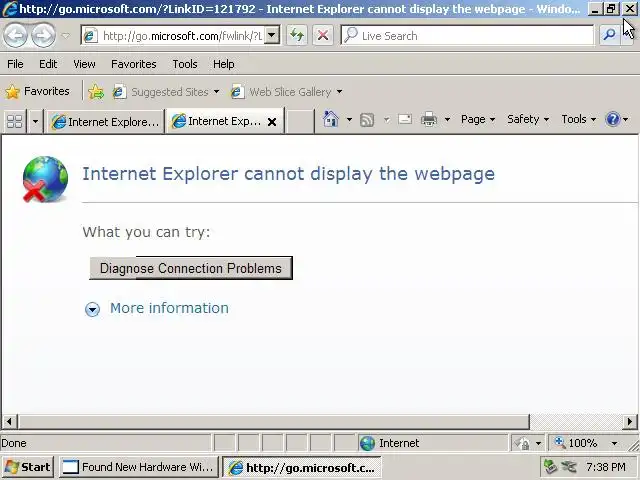Close the active Internet Explorer tab

[x=272, y=122]
